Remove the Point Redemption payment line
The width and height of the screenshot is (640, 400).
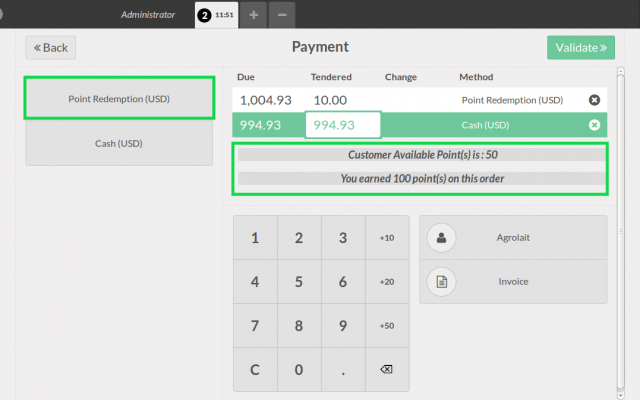click(594, 100)
